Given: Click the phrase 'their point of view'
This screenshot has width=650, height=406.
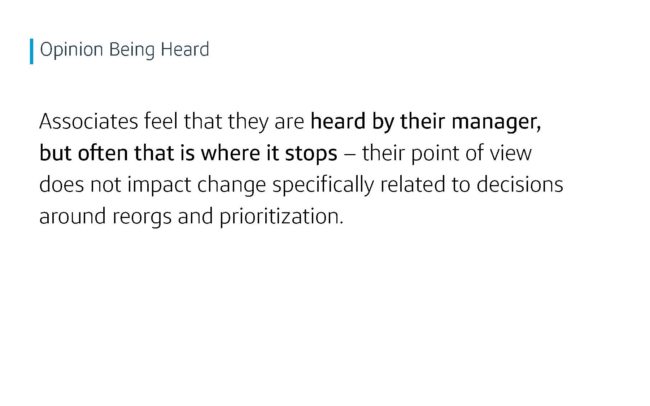Looking at the screenshot, I should (446, 154).
